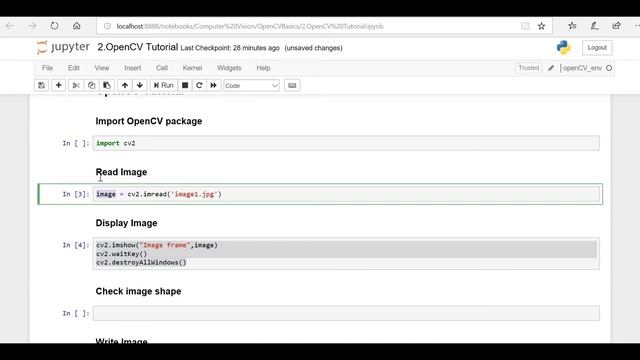Viewport: 640px width, 360px height.
Task: Click the edit pencil icon near Trusted
Action: (x=551, y=68)
